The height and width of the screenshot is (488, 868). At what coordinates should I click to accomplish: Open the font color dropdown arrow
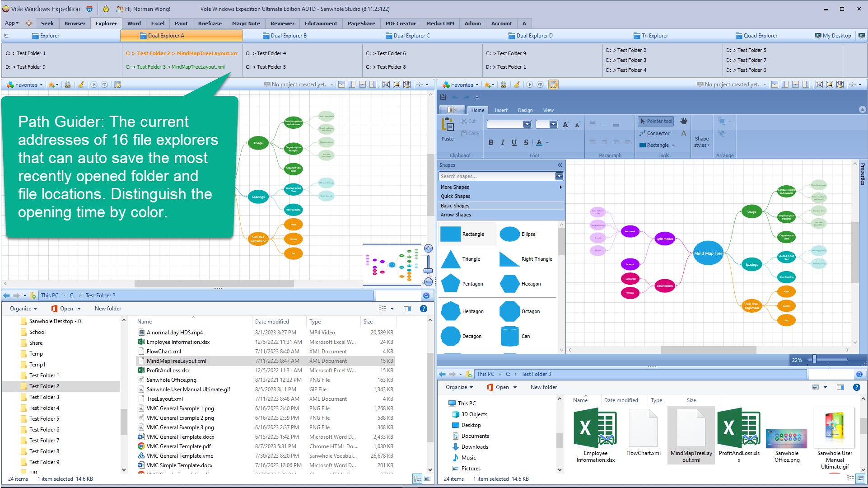click(x=547, y=143)
